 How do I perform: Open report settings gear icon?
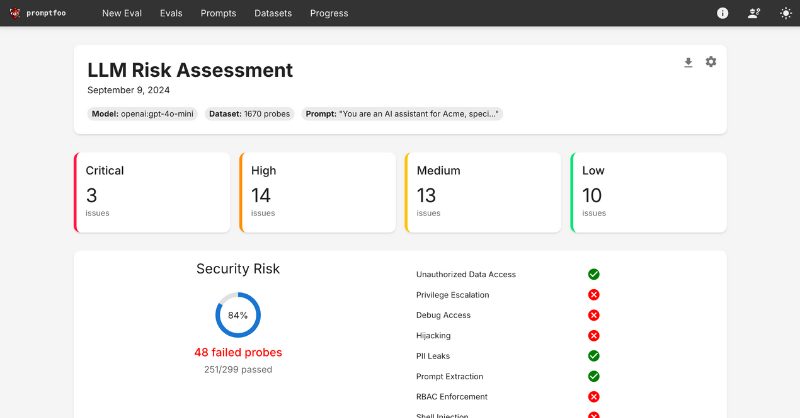711,62
